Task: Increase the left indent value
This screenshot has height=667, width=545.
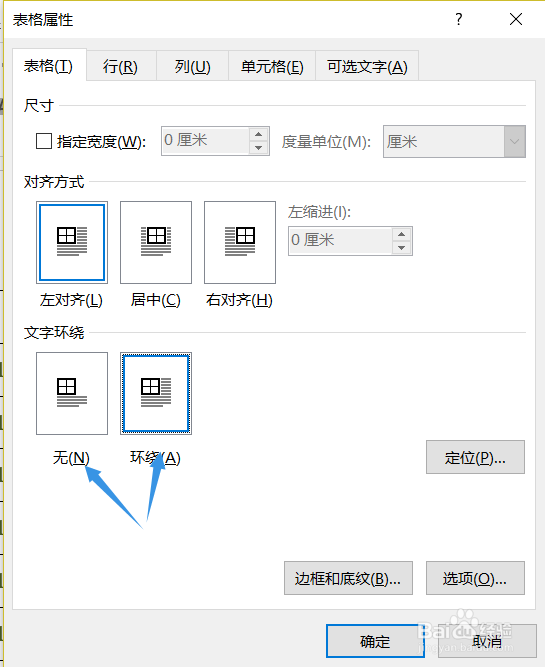Action: coord(401,234)
